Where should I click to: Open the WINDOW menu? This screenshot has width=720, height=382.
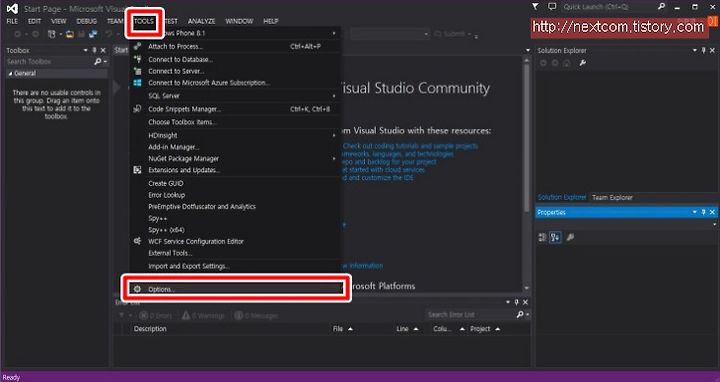[x=239, y=21]
